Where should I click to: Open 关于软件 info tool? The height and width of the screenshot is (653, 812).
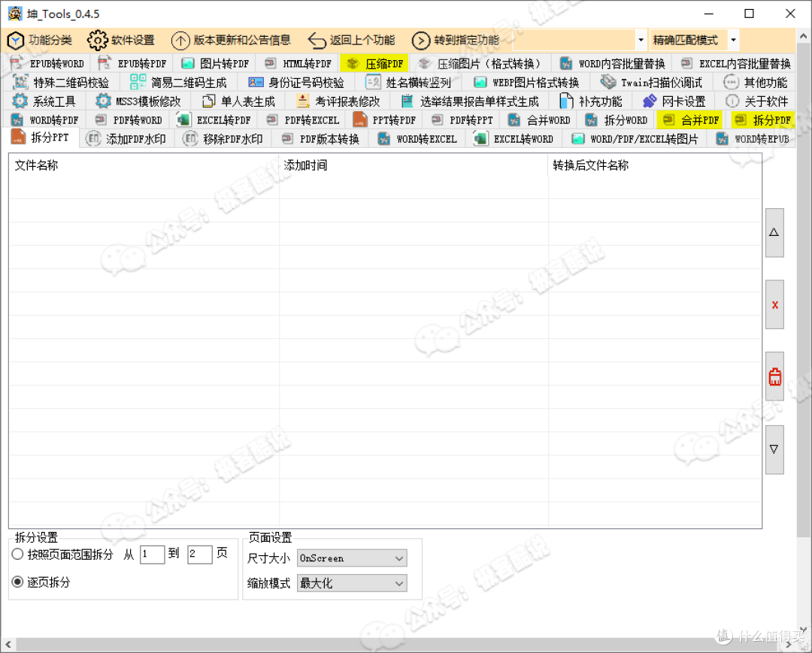[757, 101]
